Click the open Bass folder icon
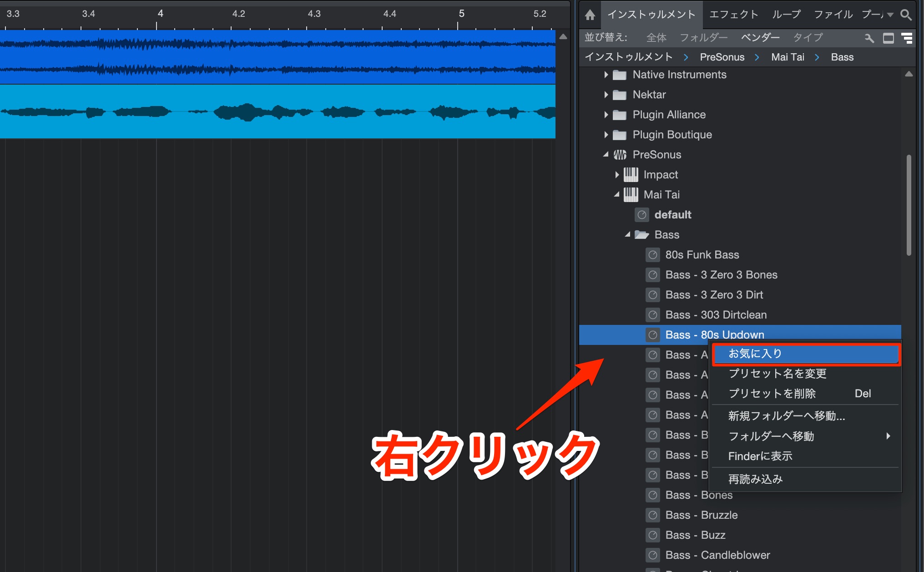The image size is (924, 572). 641,235
